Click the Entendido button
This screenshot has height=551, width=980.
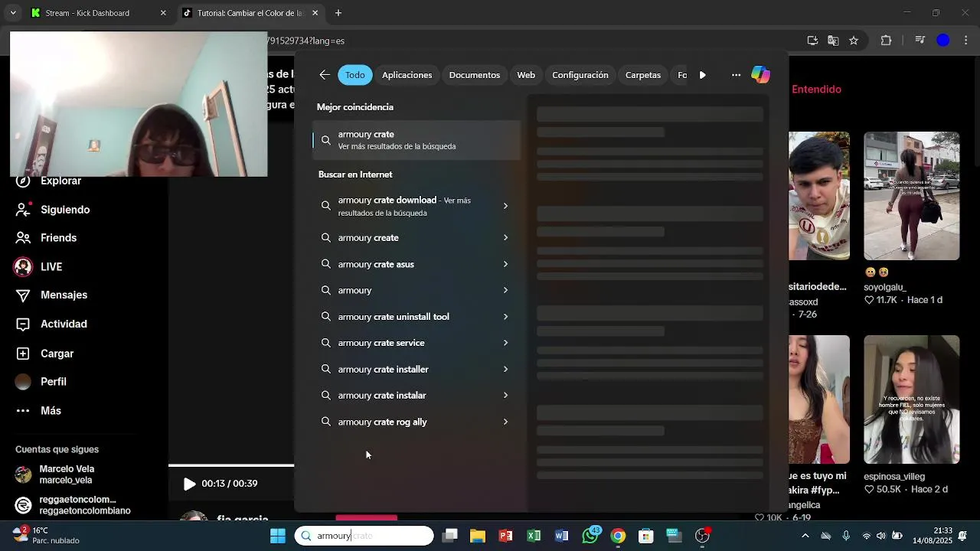[816, 89]
